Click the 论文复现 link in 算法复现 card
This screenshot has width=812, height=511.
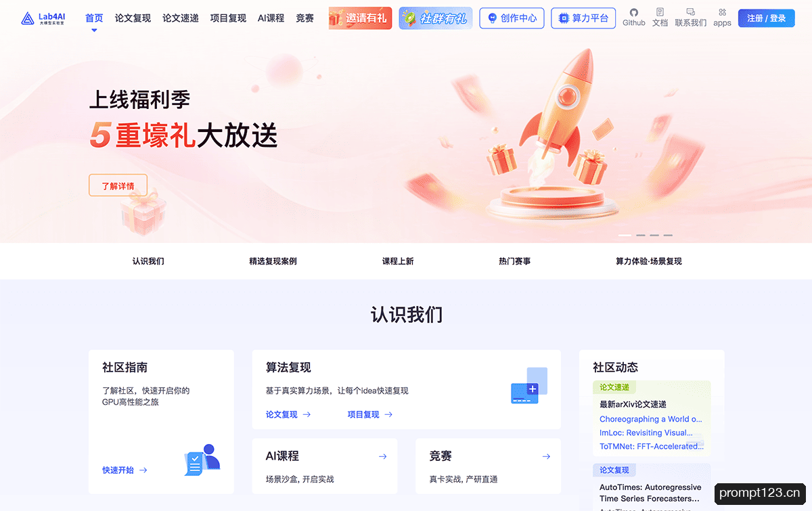tap(288, 414)
